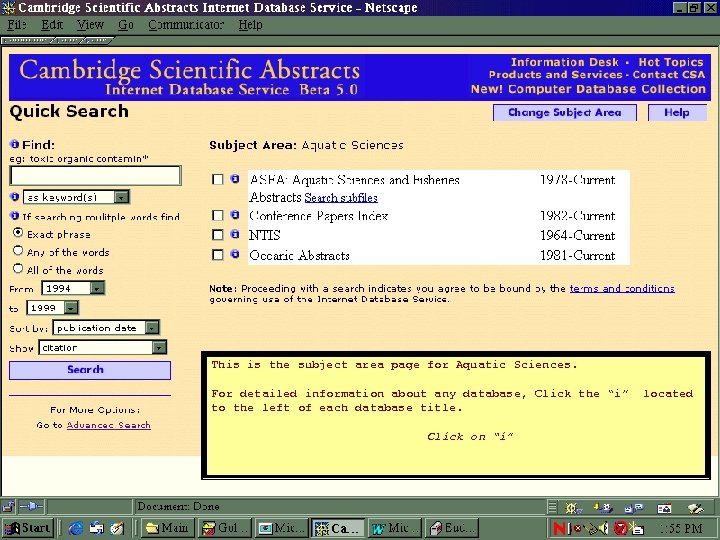Check the Oceanic Abstracts checkbox
Image resolution: width=720 pixels, height=540 pixels.
(x=218, y=254)
